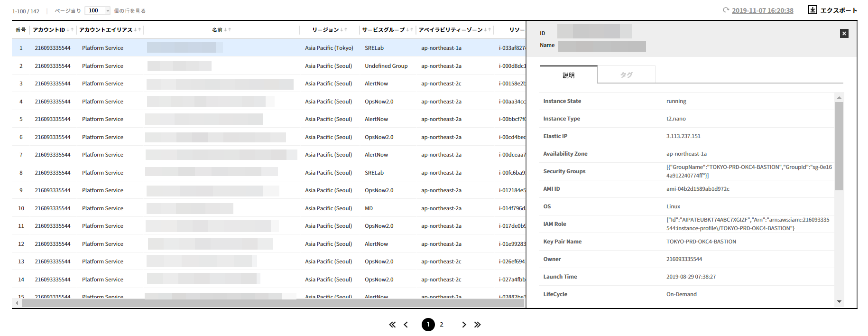This screenshot has height=336, width=868.
Task: Click the 2019-11-07 16:20:38 timestamp link
Action: 762,10
